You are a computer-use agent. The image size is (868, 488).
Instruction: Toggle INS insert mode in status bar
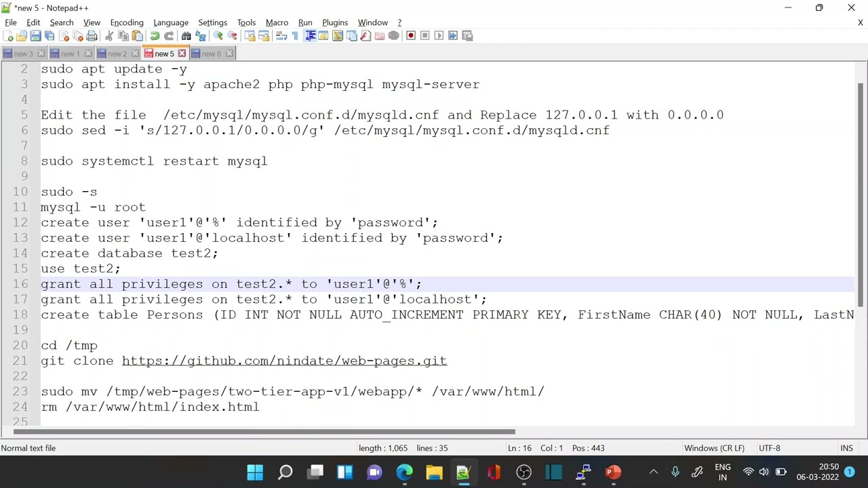(846, 448)
